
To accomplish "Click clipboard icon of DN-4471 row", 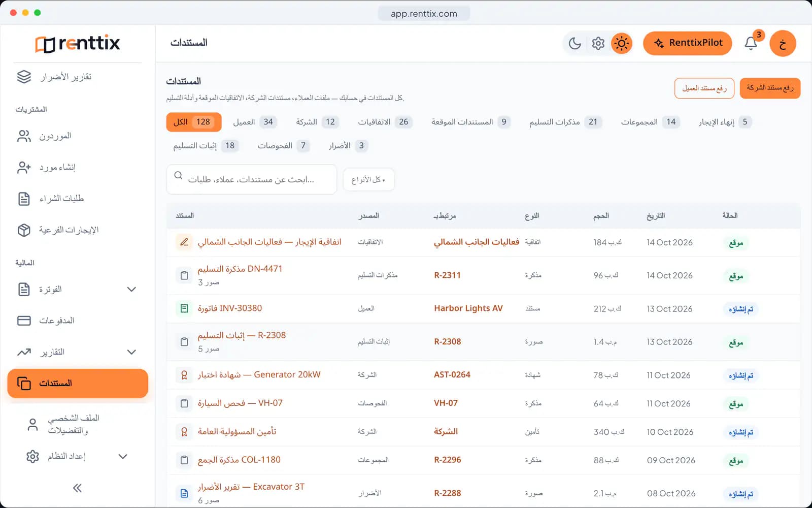I will 184,275.
